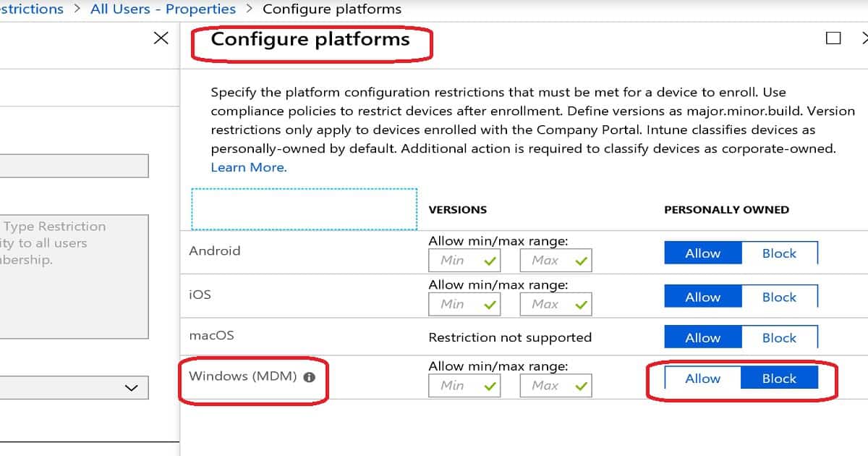This screenshot has width=868, height=456.
Task: Block personally owned macOS devices
Action: [x=779, y=337]
